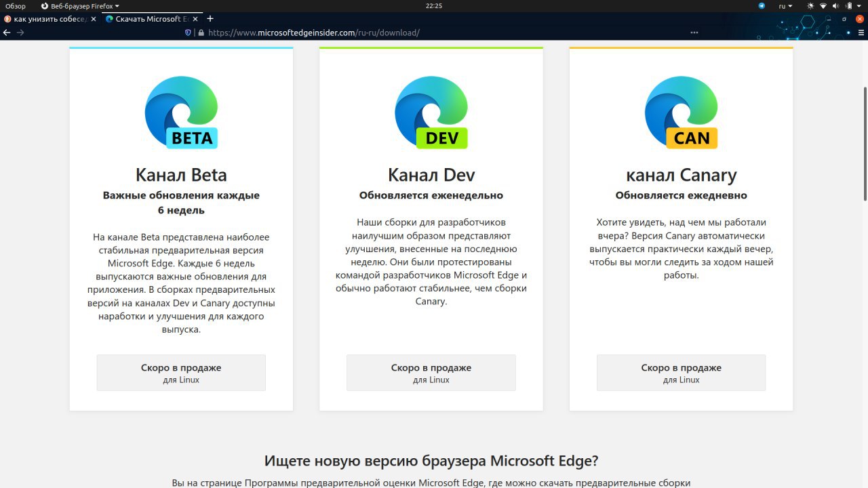Click the 'канал Canary' heading
The image size is (868, 488).
[x=681, y=175]
